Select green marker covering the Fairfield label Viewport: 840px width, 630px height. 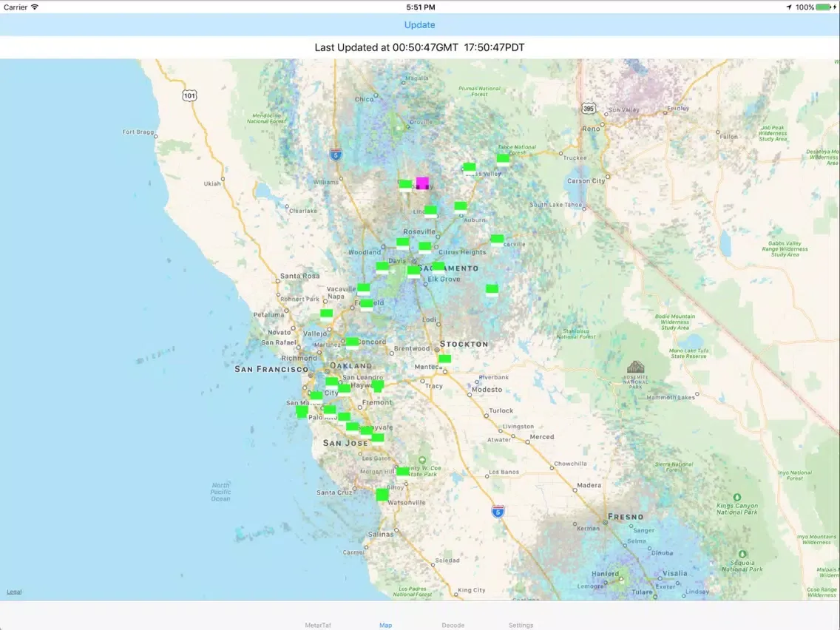[x=367, y=305]
